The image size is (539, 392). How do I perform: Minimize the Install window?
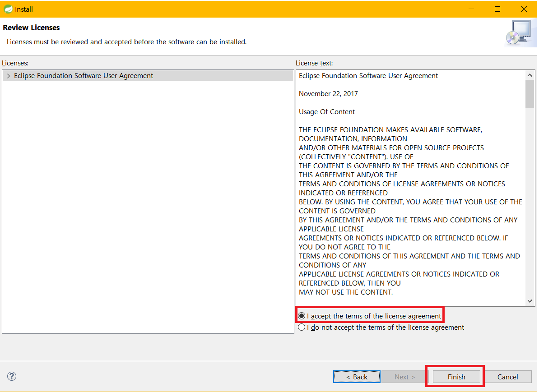tap(471, 9)
